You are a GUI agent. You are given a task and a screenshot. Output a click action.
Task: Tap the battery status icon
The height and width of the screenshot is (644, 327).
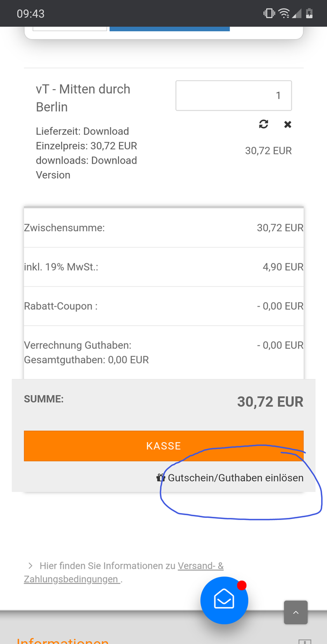pyautogui.click(x=309, y=13)
